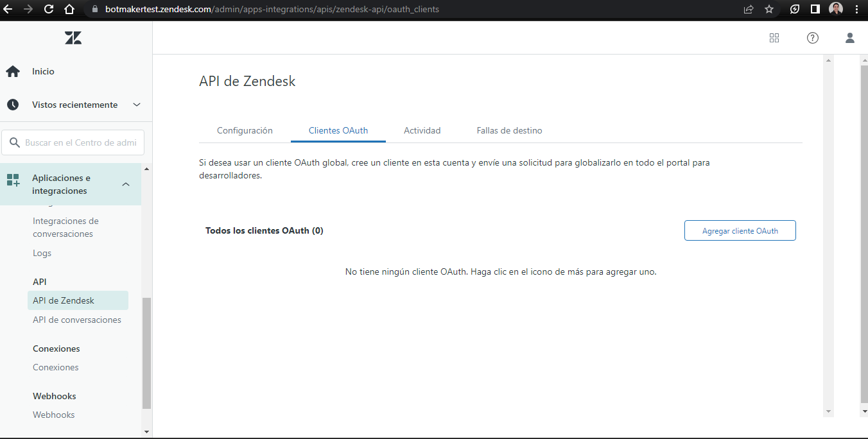Click the Inicio home icon
868x439 pixels.
pyautogui.click(x=13, y=71)
